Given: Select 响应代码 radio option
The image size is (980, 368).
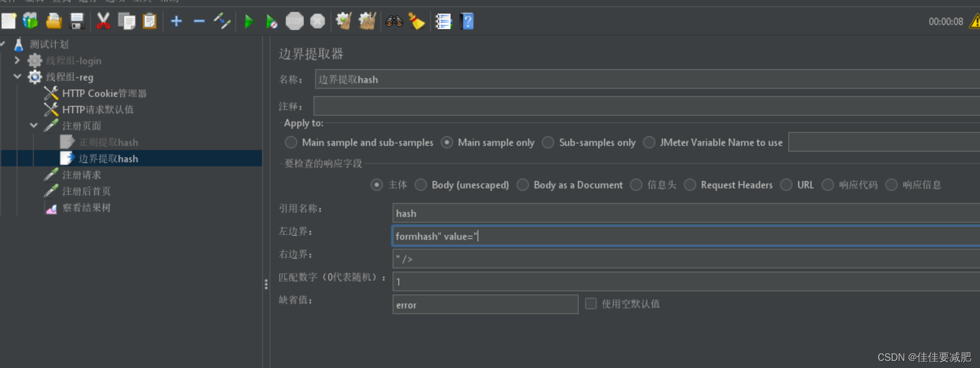Looking at the screenshot, I should tap(828, 185).
